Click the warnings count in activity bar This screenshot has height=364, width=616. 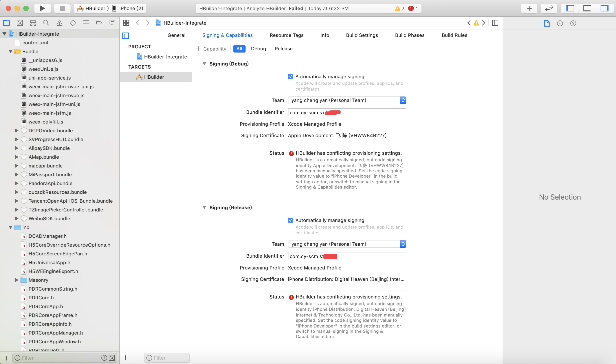point(400,9)
